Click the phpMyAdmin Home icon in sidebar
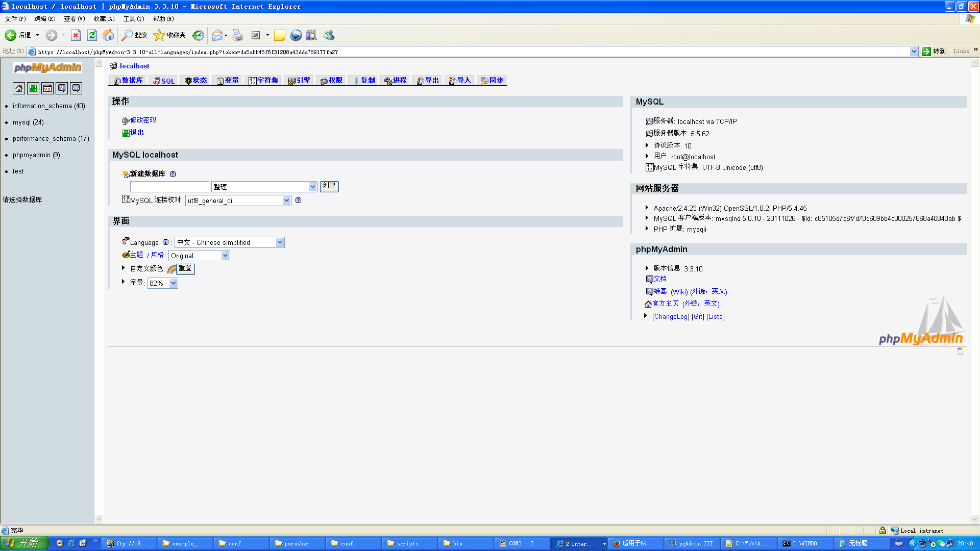Viewport: 980px width, 551px height. click(19, 88)
